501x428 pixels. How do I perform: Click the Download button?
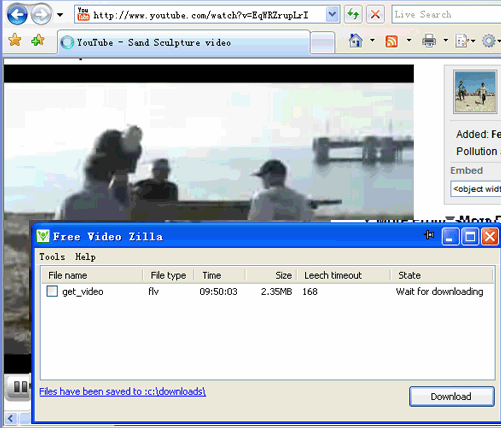452,396
